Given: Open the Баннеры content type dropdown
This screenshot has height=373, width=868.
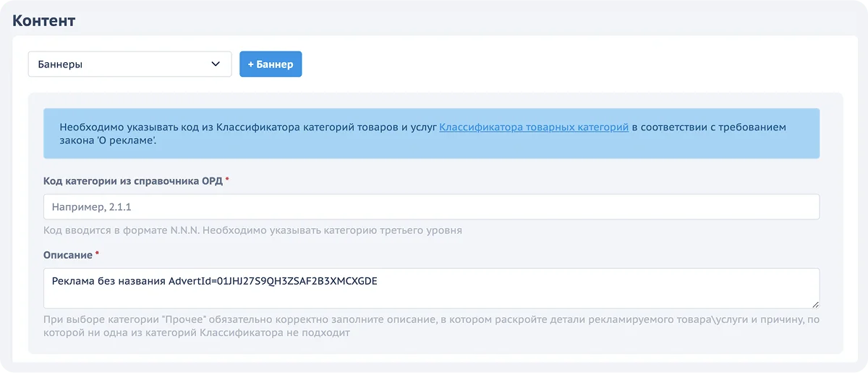Looking at the screenshot, I should click(x=129, y=64).
